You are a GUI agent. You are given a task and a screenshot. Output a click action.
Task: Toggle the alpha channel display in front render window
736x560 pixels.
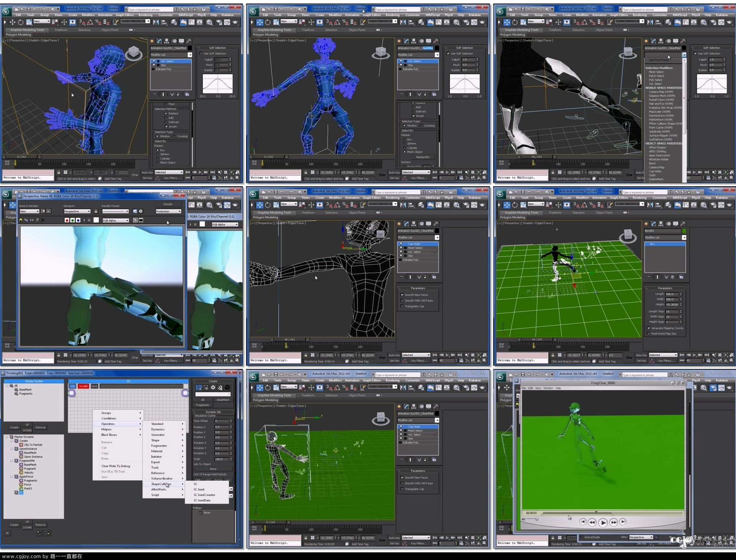(x=84, y=220)
